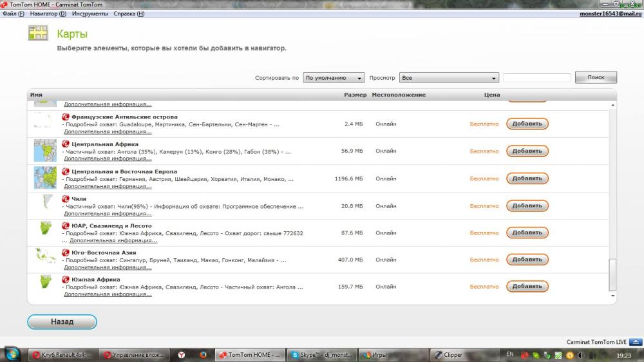This screenshot has height=362, width=644.
Task: Add the Юго-Восточная Азия map
Action: 527,260
